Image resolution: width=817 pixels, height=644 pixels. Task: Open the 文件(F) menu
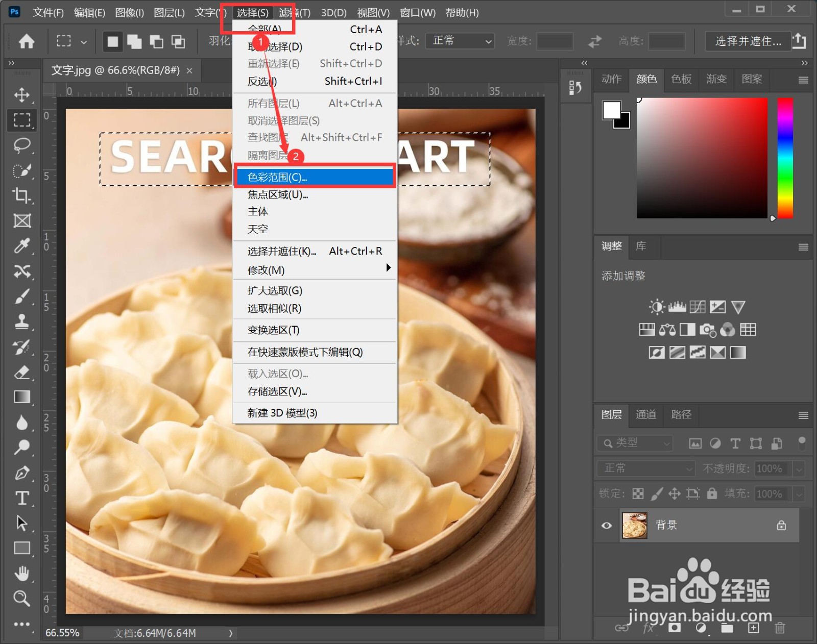pyautogui.click(x=48, y=12)
